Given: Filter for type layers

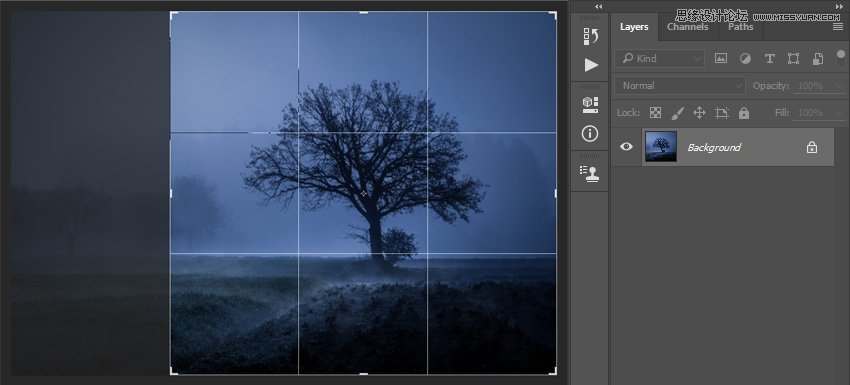Looking at the screenshot, I should click(x=769, y=59).
